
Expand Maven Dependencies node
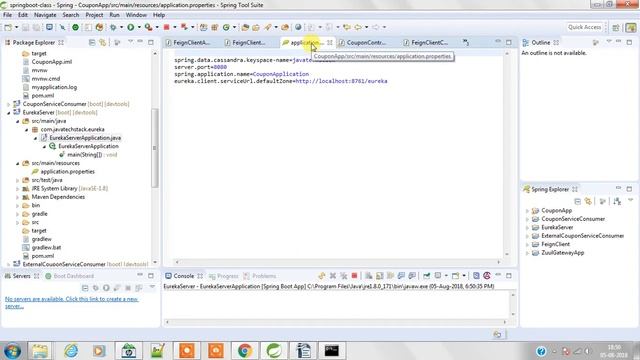pos(18,197)
